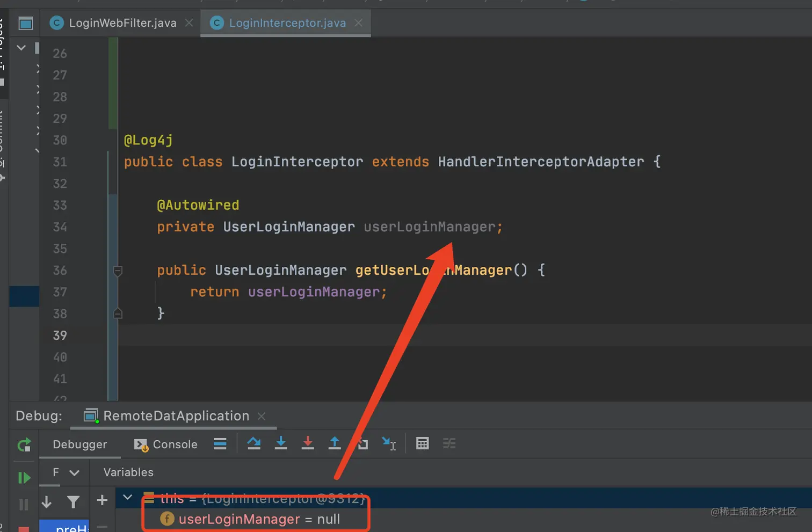This screenshot has width=812, height=532.
Task: Click the filter funnel icon in Frames
Action: point(73,502)
